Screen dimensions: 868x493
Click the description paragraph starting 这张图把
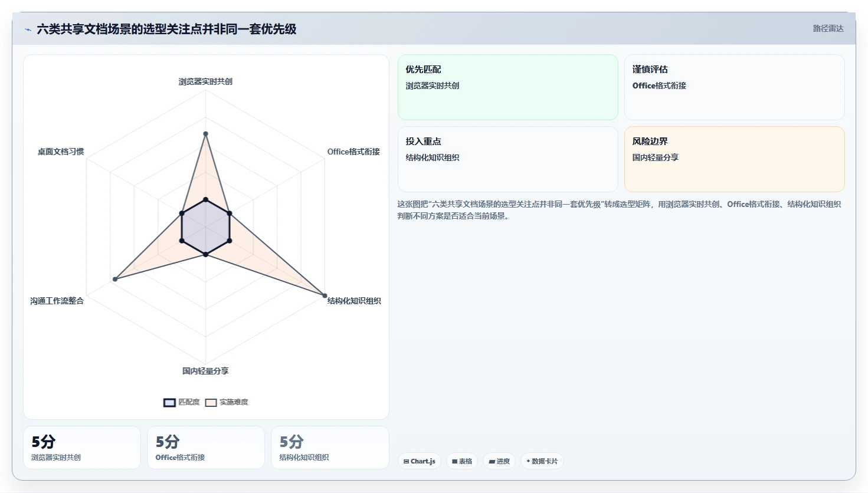coord(619,210)
